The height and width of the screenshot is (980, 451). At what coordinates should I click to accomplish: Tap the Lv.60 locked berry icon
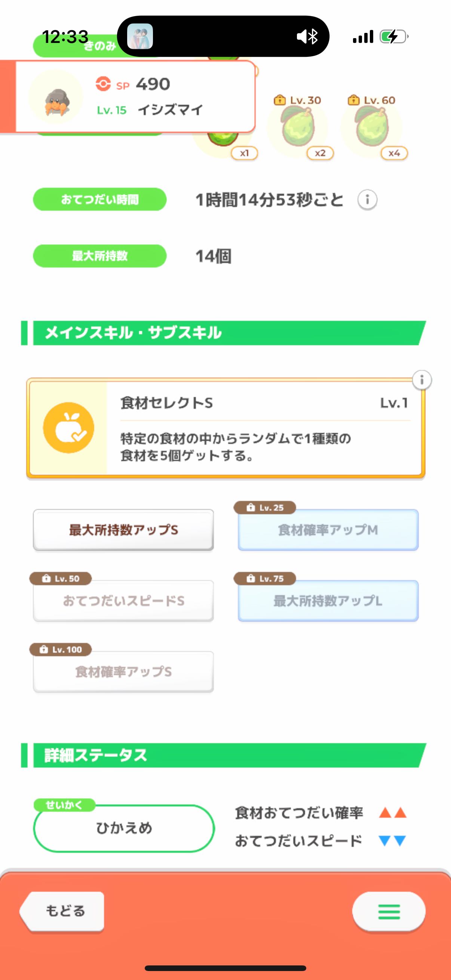[371, 127]
